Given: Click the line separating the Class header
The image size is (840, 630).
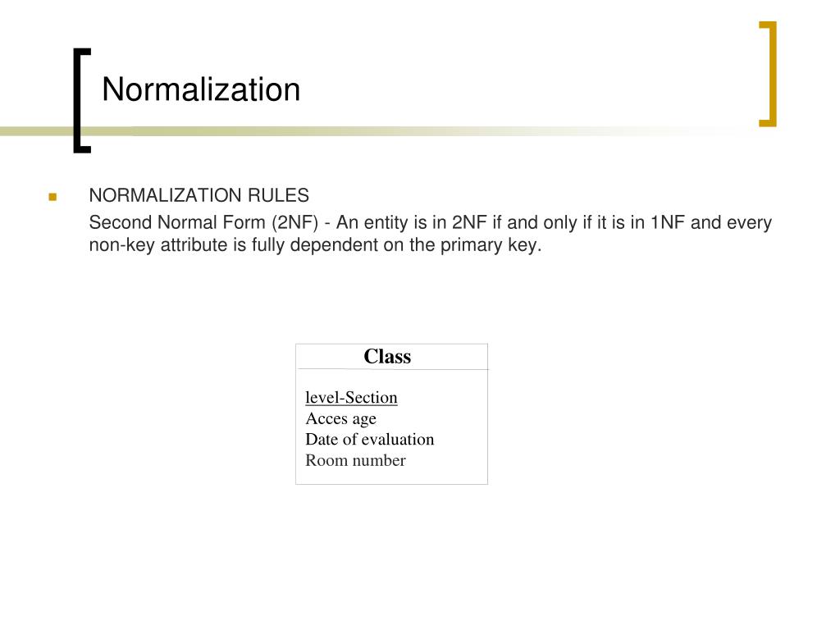Looking at the screenshot, I should [392, 369].
